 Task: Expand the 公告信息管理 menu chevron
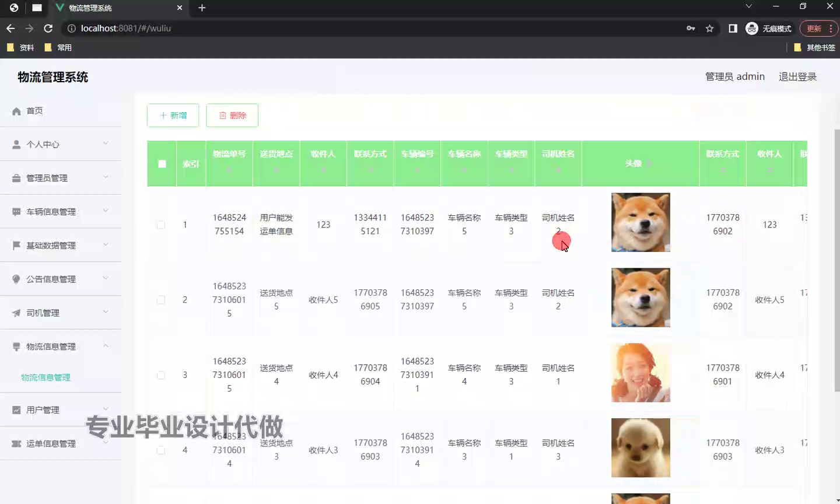pyautogui.click(x=106, y=278)
